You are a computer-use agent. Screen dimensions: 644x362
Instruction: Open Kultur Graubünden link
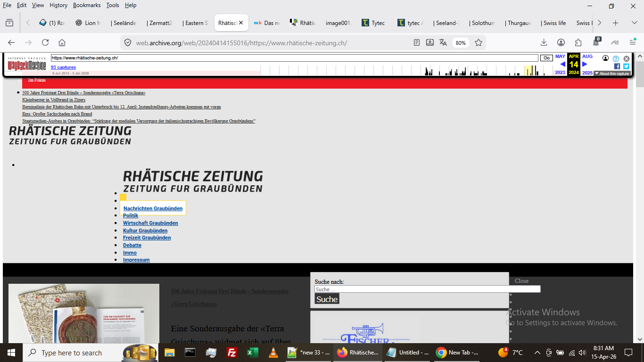point(145,230)
